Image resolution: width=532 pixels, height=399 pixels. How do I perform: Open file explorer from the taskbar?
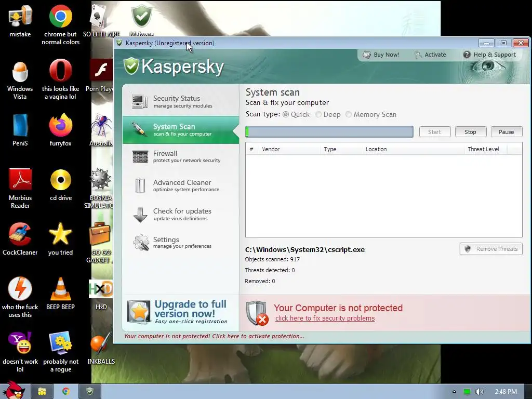42,392
